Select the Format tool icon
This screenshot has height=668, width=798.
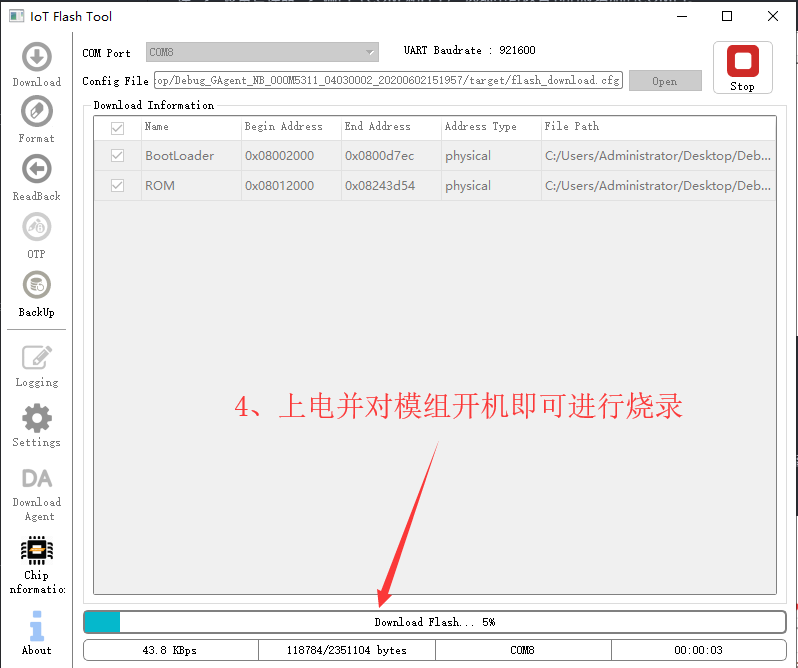[37, 118]
